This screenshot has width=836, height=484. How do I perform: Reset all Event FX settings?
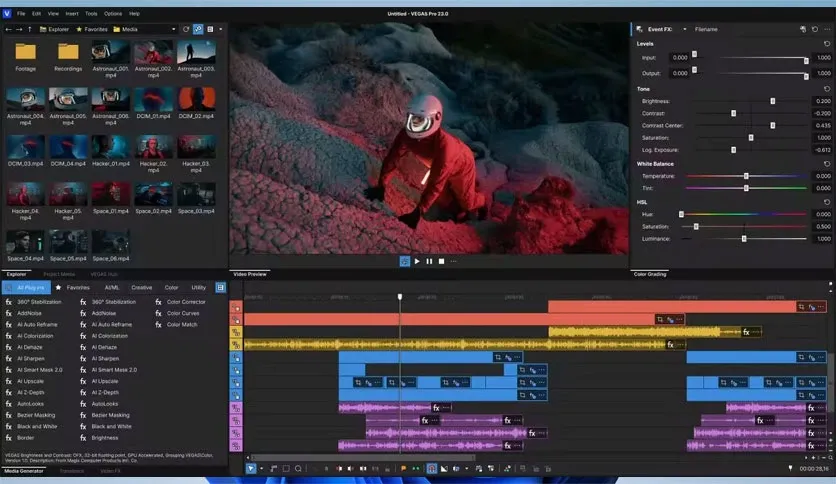click(x=815, y=29)
